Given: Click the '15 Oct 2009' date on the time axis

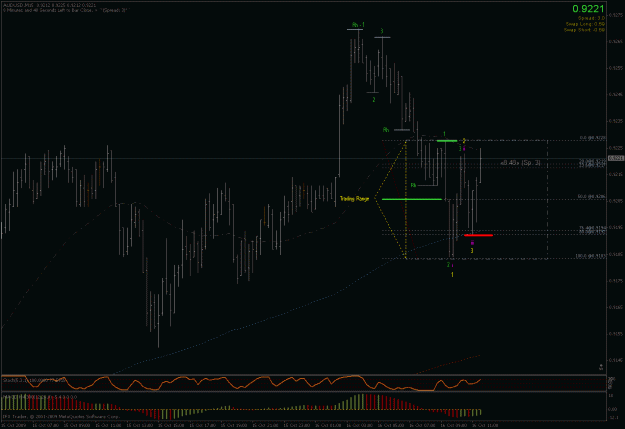Looking at the screenshot, I should pos(13,425).
